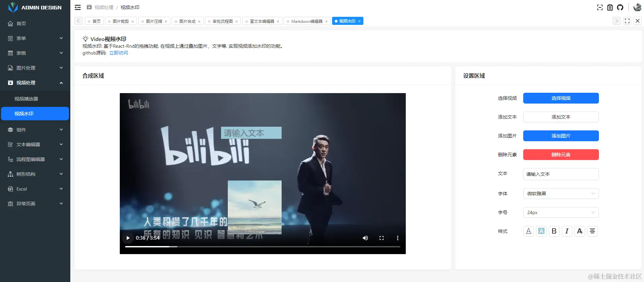This screenshot has width=644, height=282.
Task: Toggle the bold B style button
Action: pyautogui.click(x=554, y=231)
